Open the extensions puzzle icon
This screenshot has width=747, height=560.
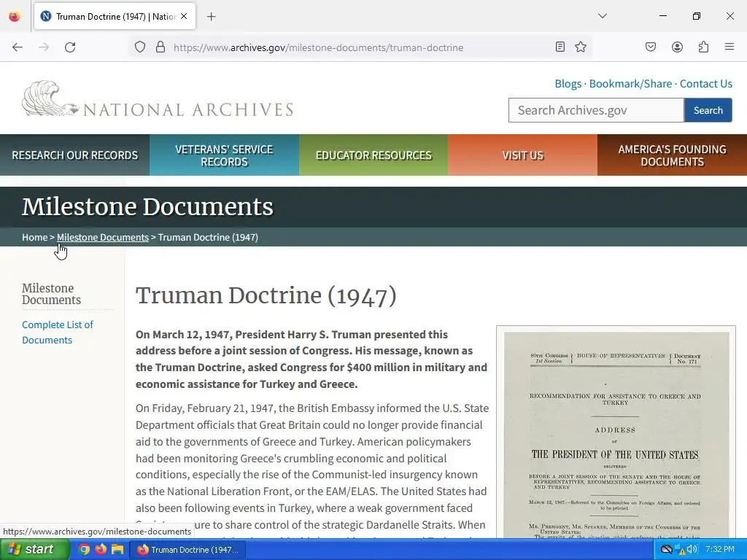point(703,47)
